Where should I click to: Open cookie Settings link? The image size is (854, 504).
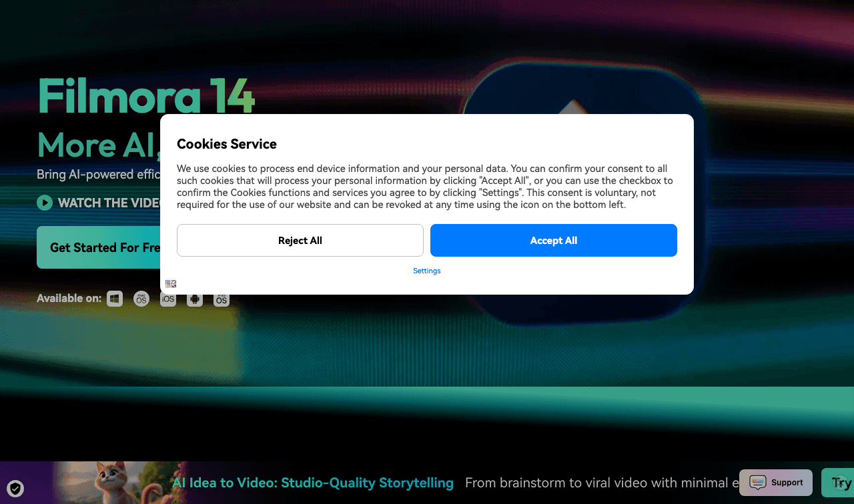(x=426, y=271)
